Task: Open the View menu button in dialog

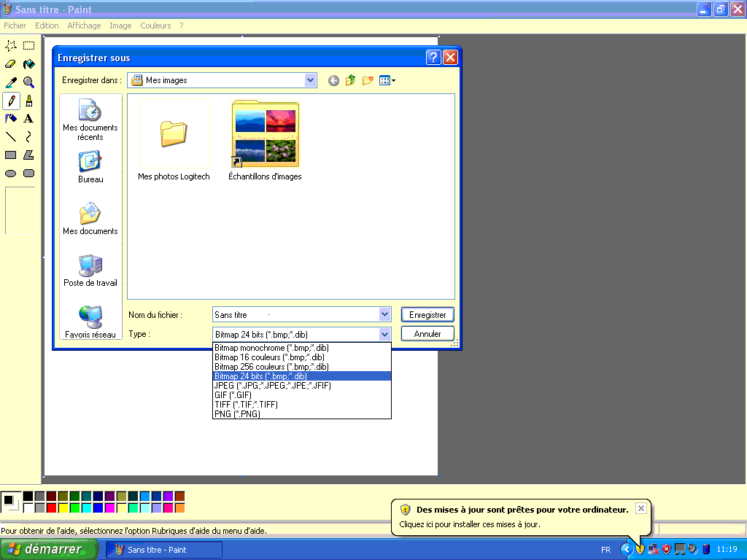Action: point(387,80)
